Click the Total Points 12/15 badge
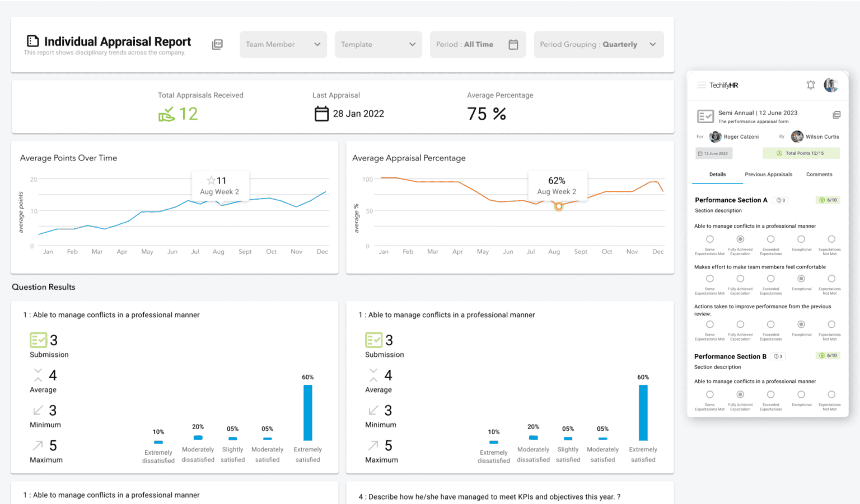 [801, 153]
